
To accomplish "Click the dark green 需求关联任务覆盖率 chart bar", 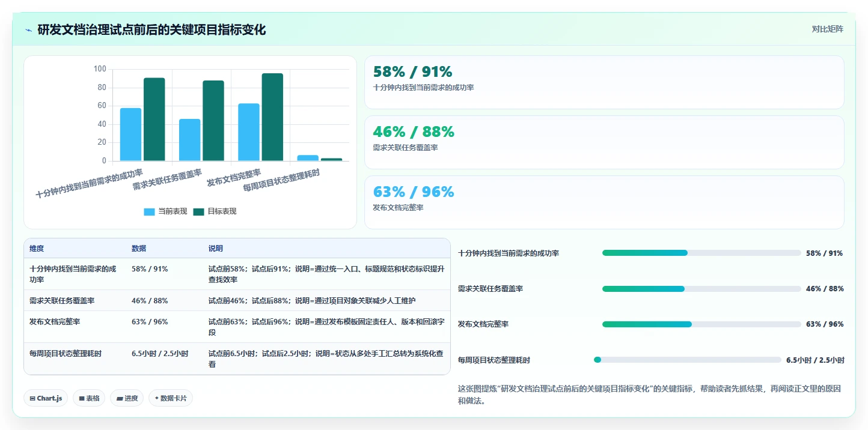I will click(x=213, y=121).
